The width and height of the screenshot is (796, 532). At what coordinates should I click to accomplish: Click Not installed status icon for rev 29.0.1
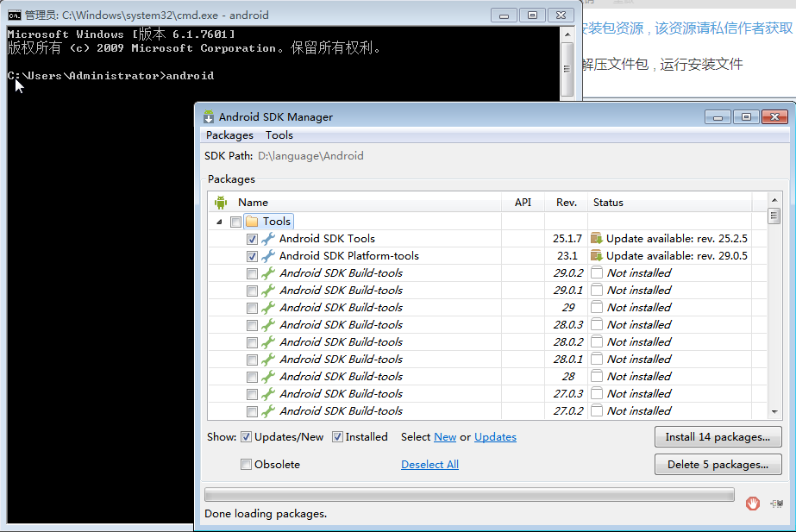pyautogui.click(x=597, y=291)
